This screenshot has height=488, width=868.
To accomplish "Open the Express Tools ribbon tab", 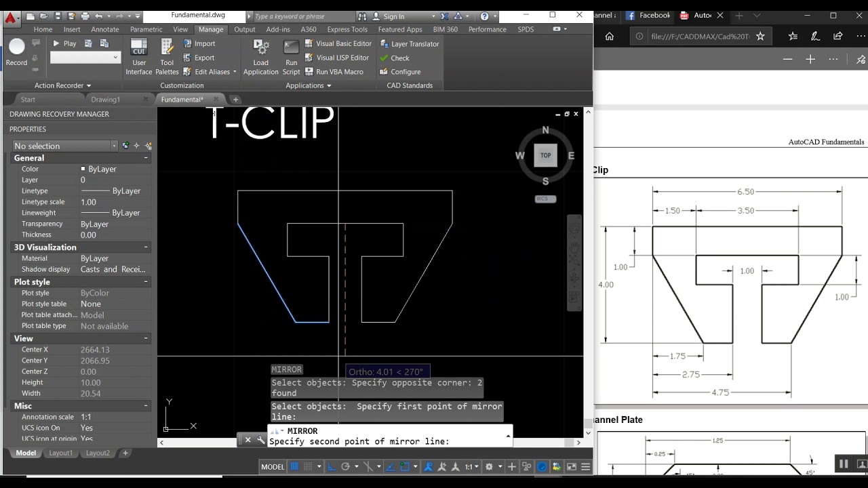I will [x=347, y=29].
